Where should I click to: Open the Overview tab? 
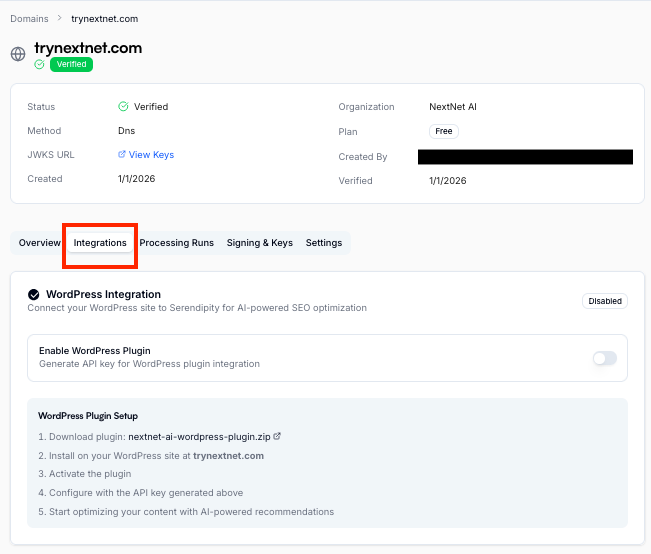39,243
